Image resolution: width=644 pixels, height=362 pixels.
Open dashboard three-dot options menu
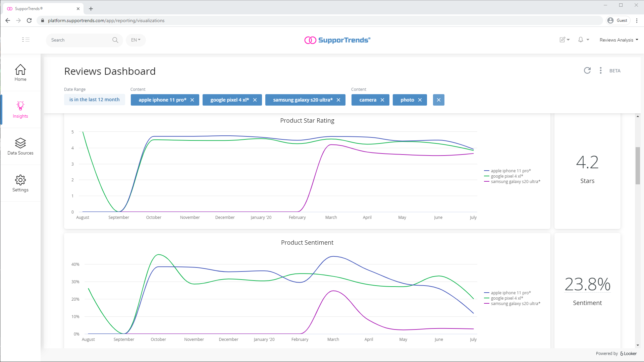point(601,70)
